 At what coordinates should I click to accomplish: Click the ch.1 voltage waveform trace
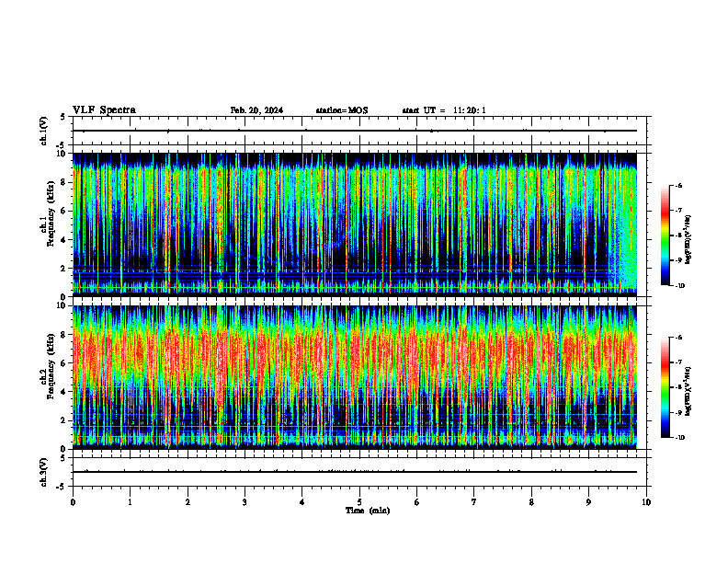point(355,131)
